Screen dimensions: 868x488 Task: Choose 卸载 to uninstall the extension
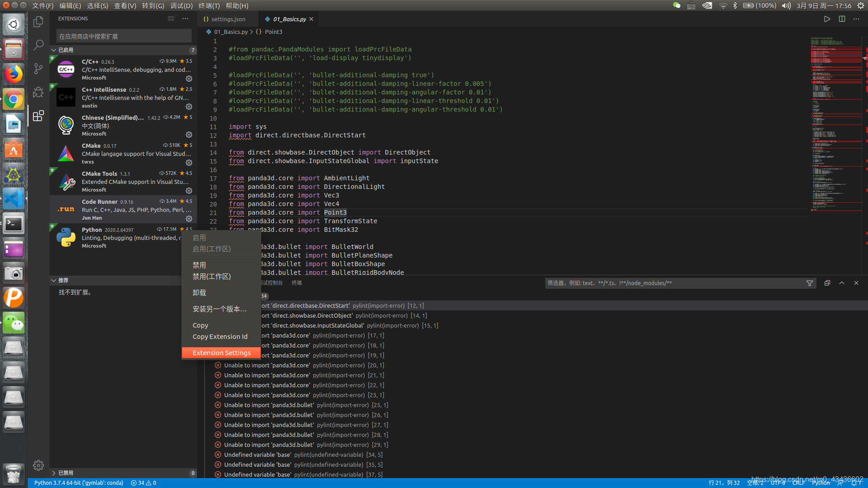199,292
